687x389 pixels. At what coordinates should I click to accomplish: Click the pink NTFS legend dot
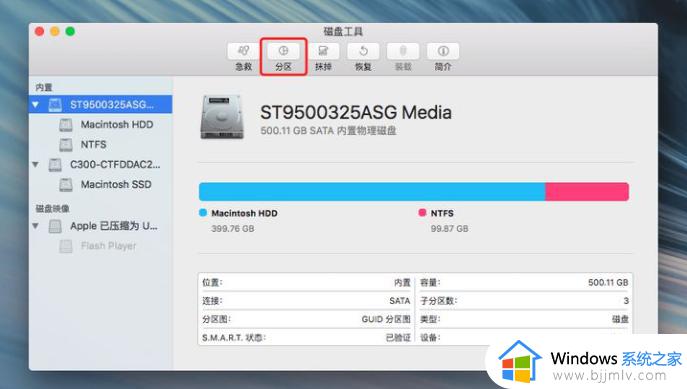click(422, 213)
